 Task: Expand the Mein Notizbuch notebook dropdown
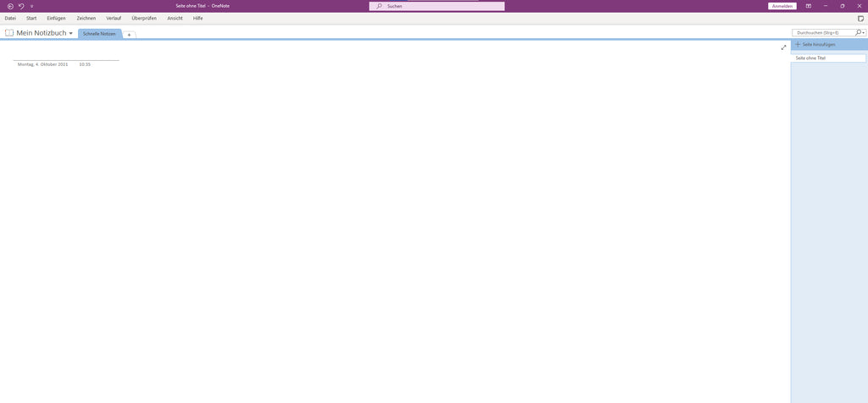click(71, 34)
